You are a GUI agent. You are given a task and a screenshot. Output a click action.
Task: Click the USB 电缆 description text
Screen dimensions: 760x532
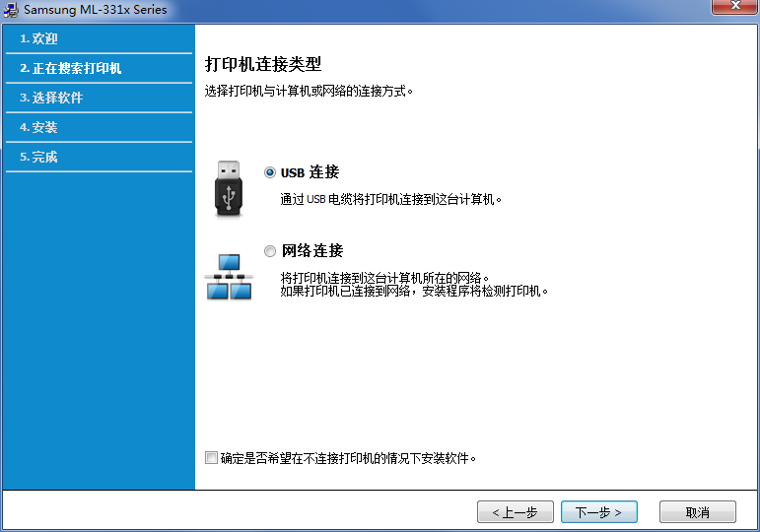tap(390, 199)
